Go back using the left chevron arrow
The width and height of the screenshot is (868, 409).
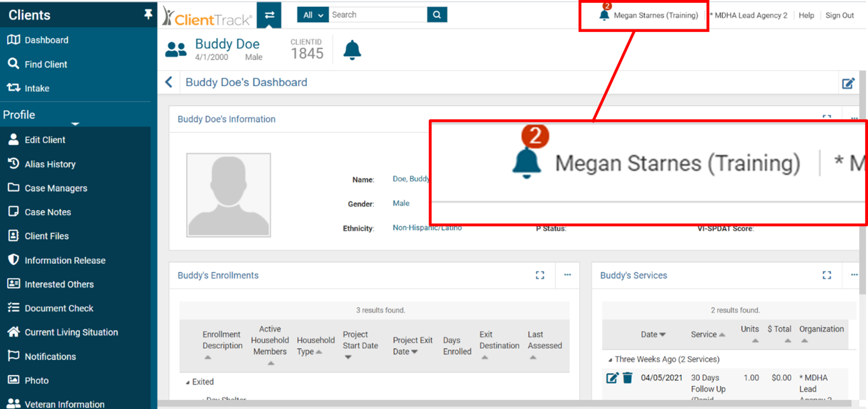click(169, 82)
